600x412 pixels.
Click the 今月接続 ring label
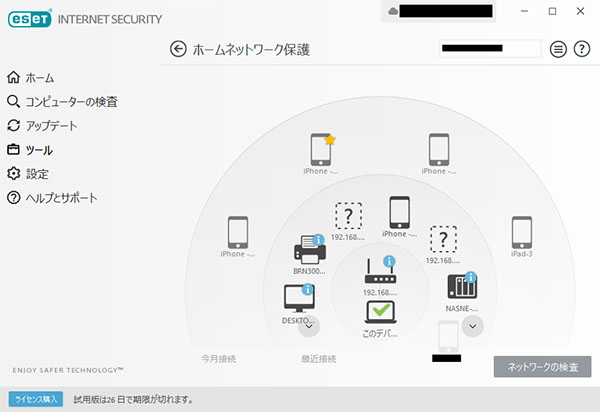coord(218,359)
